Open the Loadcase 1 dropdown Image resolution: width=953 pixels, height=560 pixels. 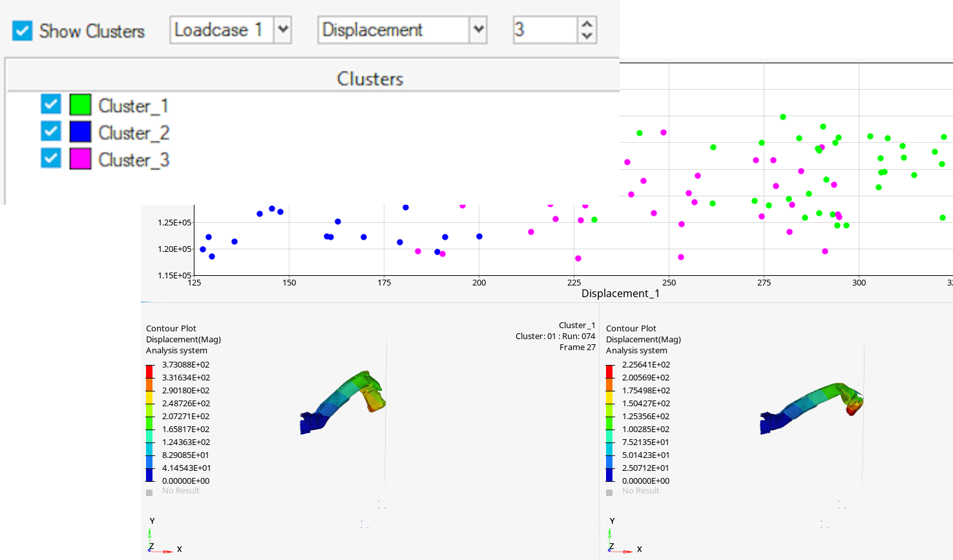(x=282, y=30)
